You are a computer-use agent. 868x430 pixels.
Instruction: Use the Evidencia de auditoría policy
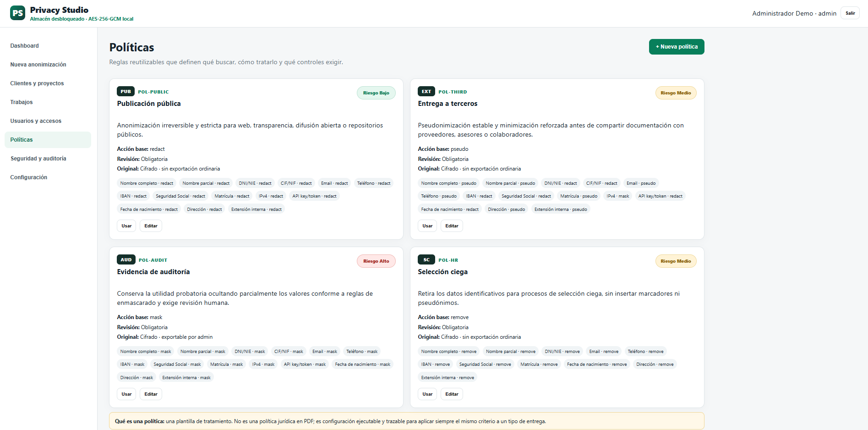coord(126,394)
